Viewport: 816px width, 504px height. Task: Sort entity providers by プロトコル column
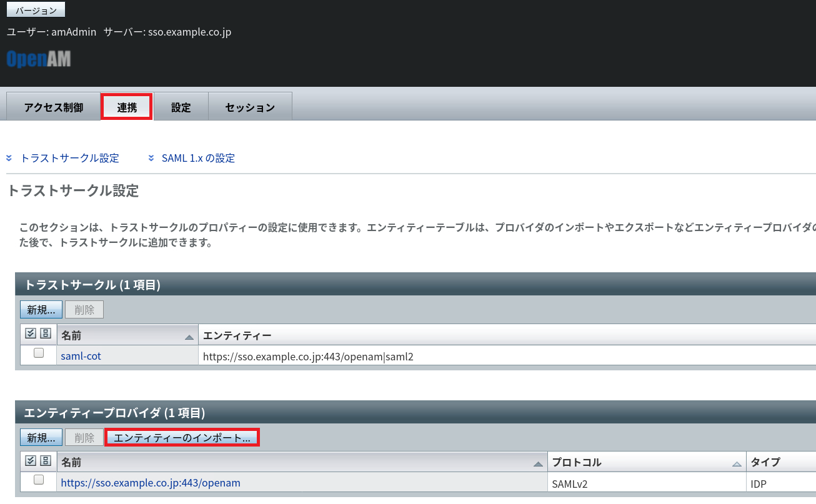point(577,463)
